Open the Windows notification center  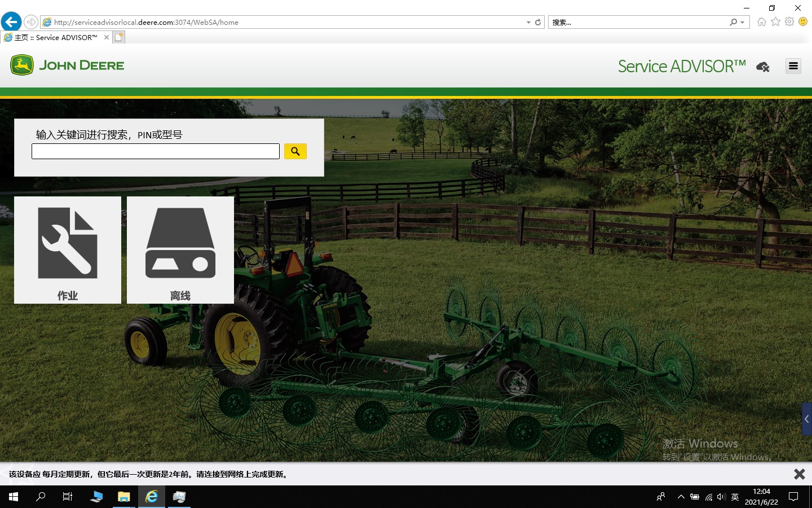tap(793, 497)
